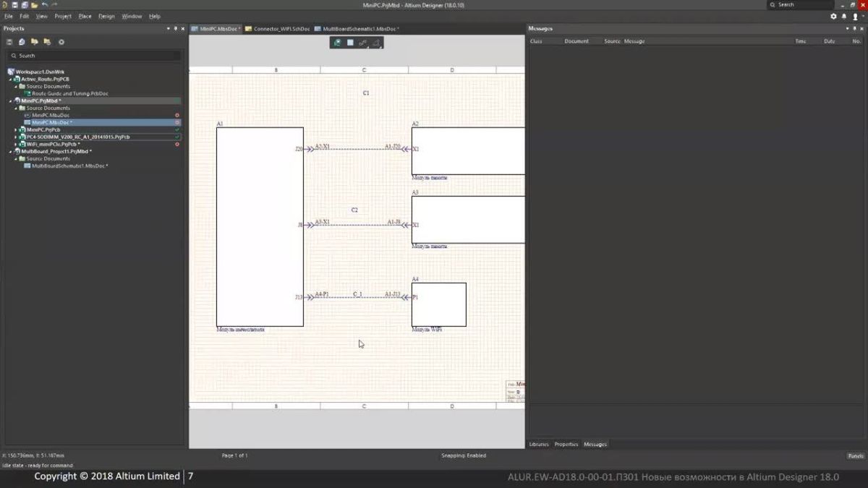Collapse the Active_Route.PrjPCB project node
Screen dimensions: 868x488
(10, 79)
